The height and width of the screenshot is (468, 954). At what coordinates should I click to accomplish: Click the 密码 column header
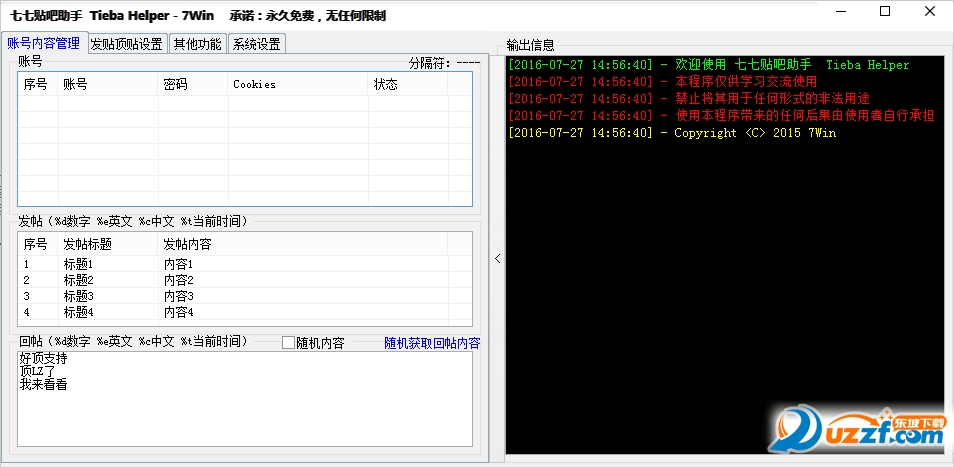(193, 85)
